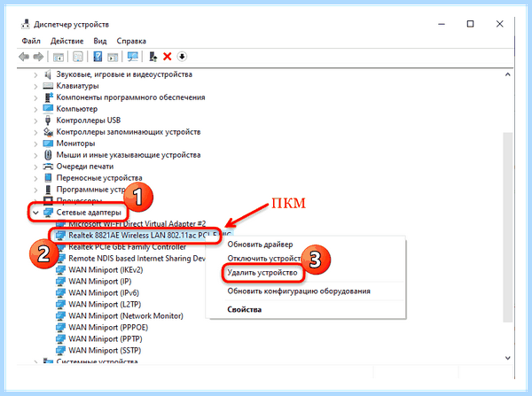Image resolution: width=532 pixels, height=396 pixels.
Task: Toggle the show/hide console tree toolbar icon
Action: point(59,57)
